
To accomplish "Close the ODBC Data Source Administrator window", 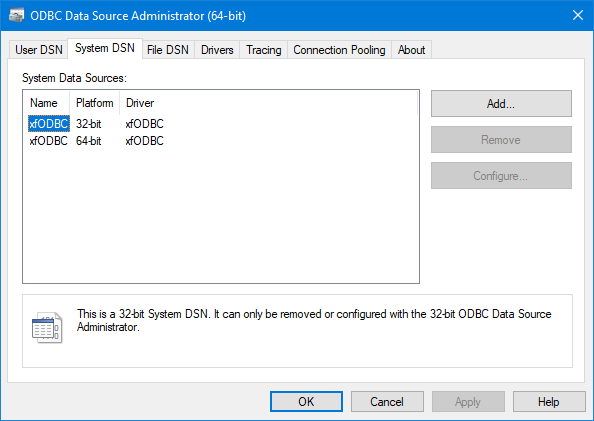I will click(x=578, y=16).
